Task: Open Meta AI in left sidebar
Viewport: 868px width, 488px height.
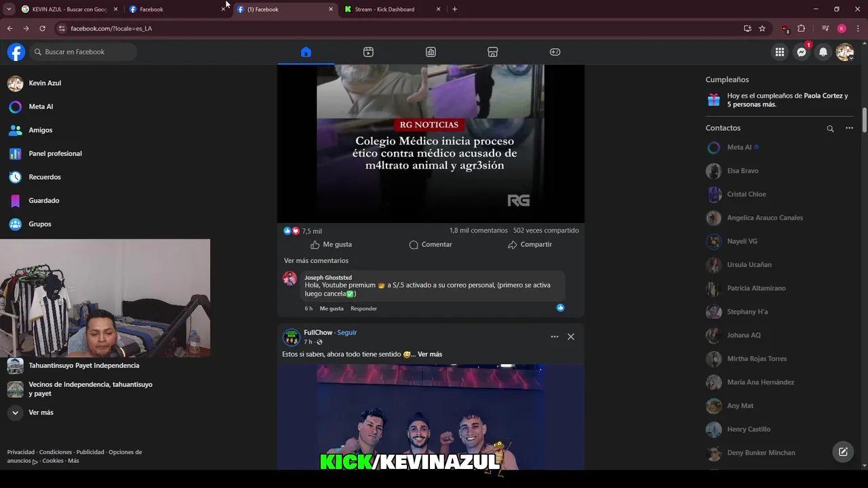Action: click(41, 107)
